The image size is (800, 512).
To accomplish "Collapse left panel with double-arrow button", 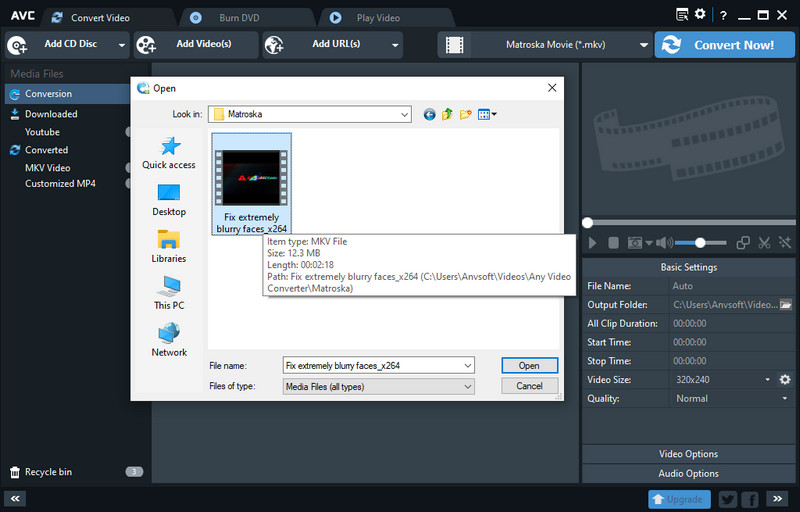I will click(x=15, y=499).
